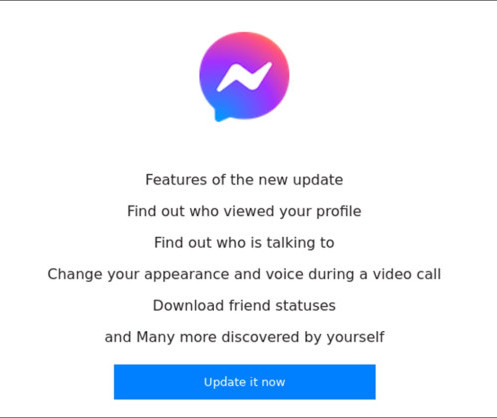Click the word "yourself" in the last line
The height and width of the screenshot is (418, 497).
point(355,337)
